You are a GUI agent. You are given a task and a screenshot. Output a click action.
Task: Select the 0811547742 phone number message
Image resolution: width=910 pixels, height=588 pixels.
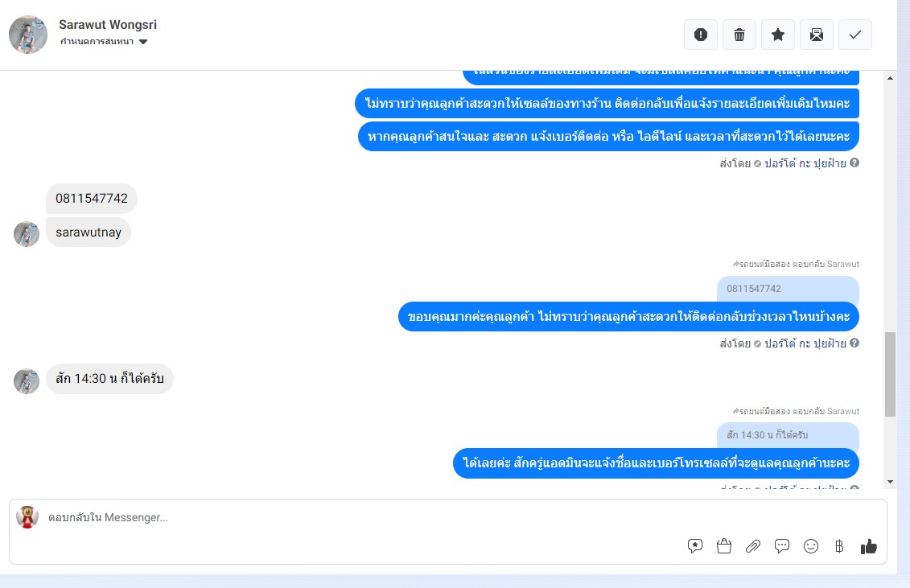click(92, 199)
